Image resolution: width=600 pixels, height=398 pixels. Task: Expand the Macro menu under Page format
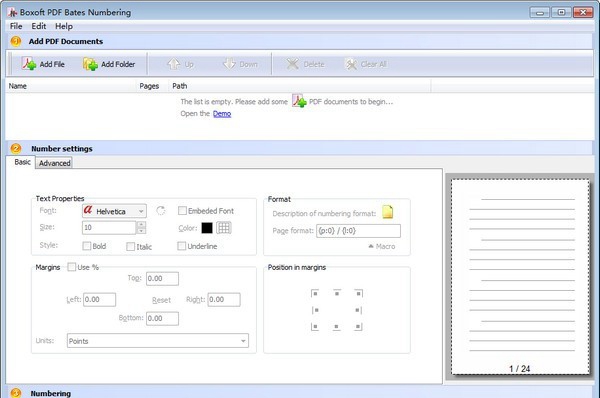[382, 246]
